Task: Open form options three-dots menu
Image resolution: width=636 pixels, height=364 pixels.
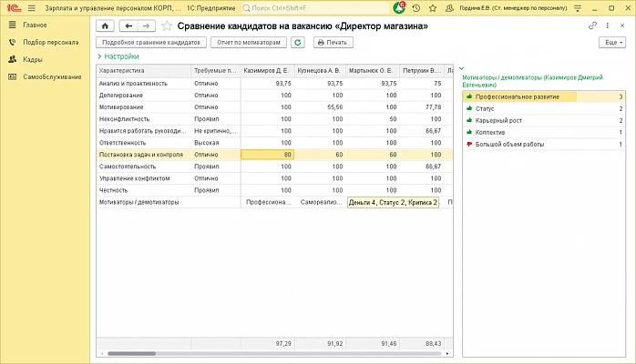Action: click(607, 25)
